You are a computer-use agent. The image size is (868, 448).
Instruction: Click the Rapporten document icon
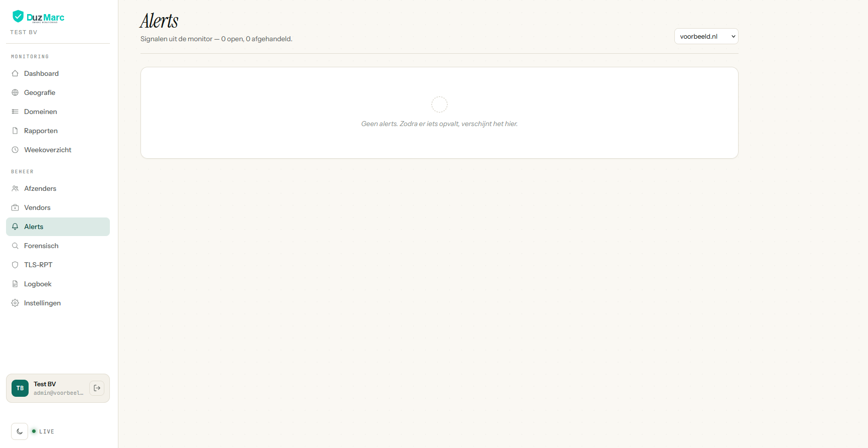pyautogui.click(x=15, y=131)
